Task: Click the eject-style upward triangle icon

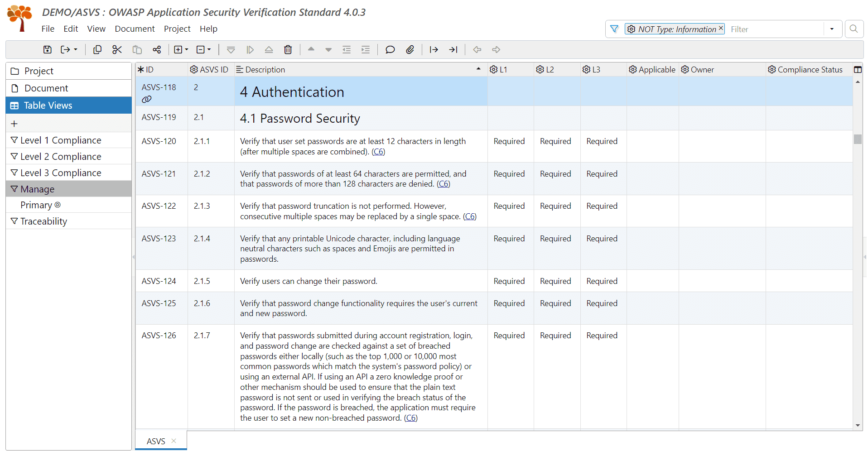Action: coord(269,50)
